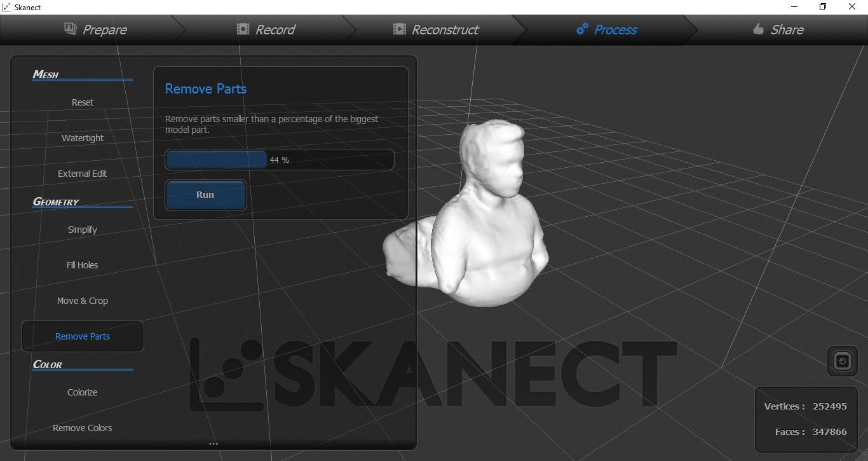Go to the Reconstruct tab

435,29
